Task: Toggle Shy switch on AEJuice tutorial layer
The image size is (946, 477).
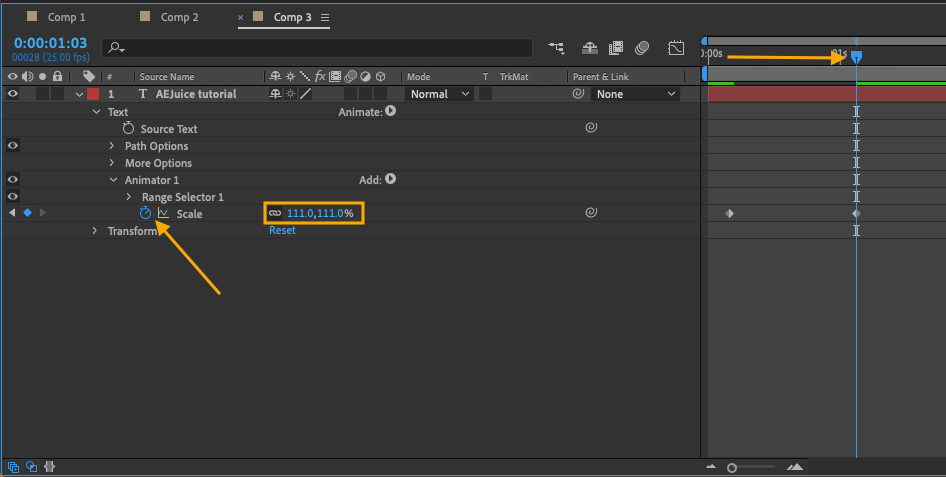Action: pyautogui.click(x=275, y=93)
